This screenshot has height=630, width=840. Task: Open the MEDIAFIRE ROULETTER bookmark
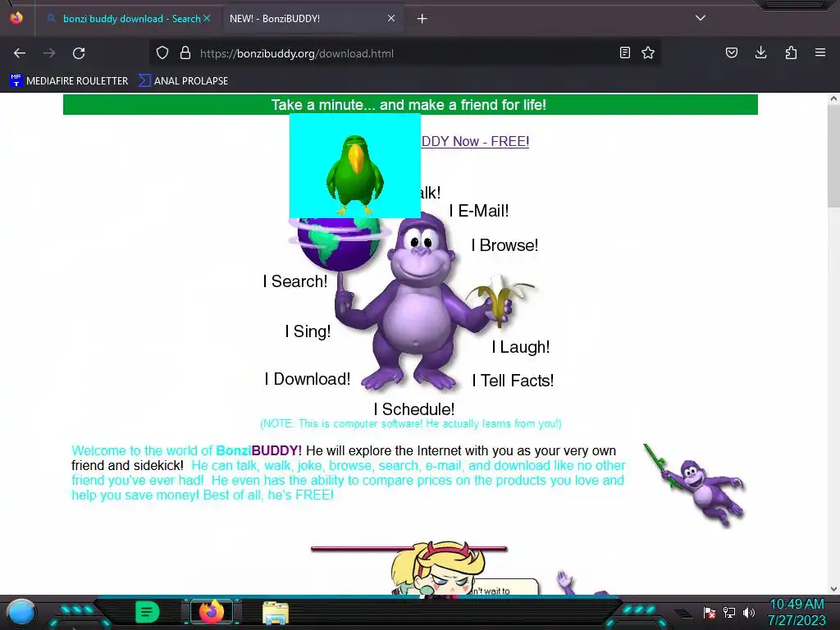[69, 81]
